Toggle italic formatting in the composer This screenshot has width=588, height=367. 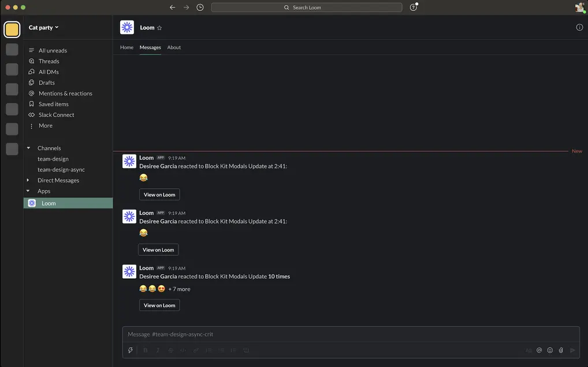coord(157,350)
